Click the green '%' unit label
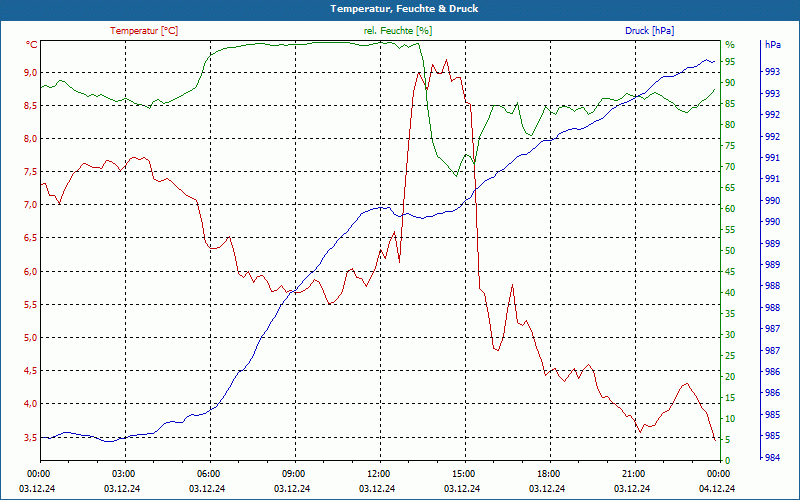 click(x=730, y=45)
